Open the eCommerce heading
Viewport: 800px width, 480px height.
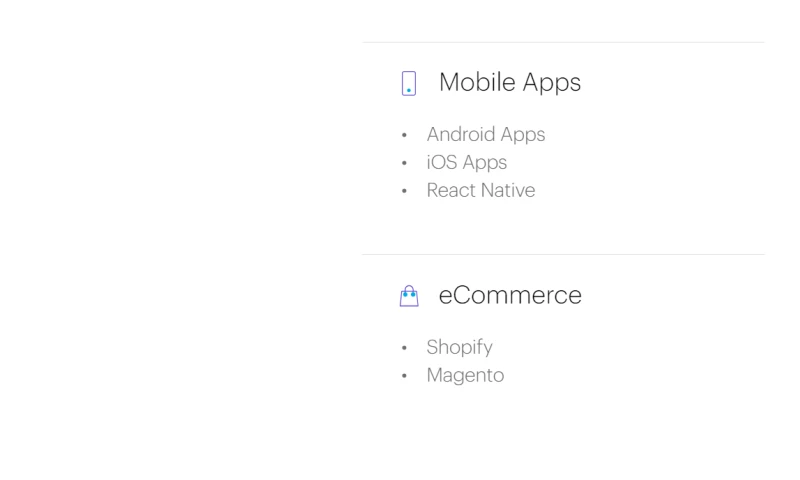click(510, 296)
